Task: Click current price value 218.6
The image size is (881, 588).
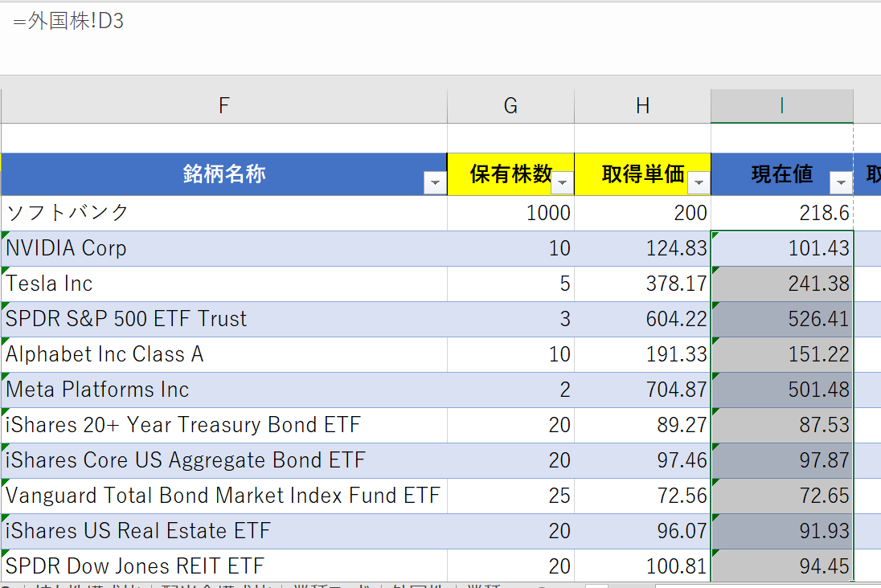Action: [x=782, y=213]
